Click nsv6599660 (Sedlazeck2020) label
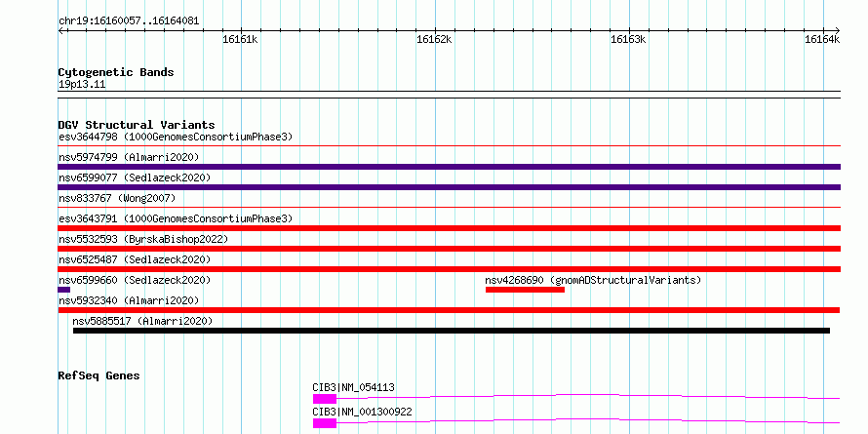 (x=135, y=280)
